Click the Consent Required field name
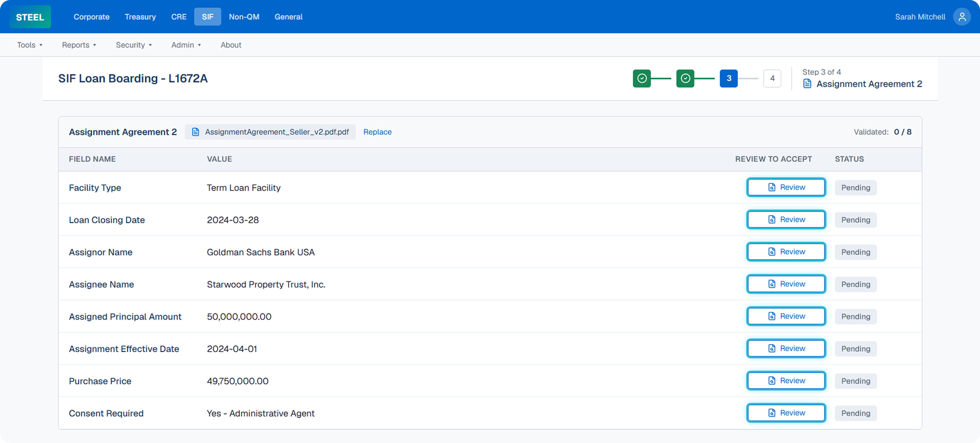 coord(106,413)
